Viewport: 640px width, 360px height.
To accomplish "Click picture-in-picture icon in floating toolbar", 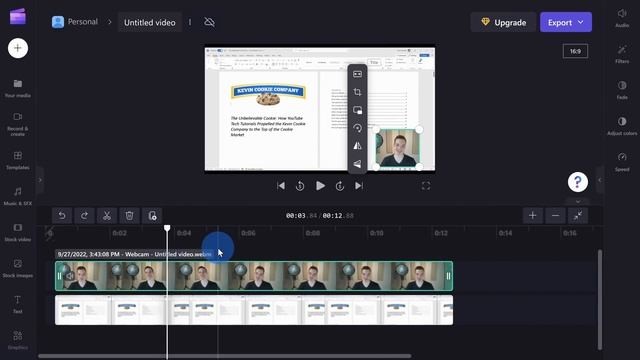I will tap(357, 110).
